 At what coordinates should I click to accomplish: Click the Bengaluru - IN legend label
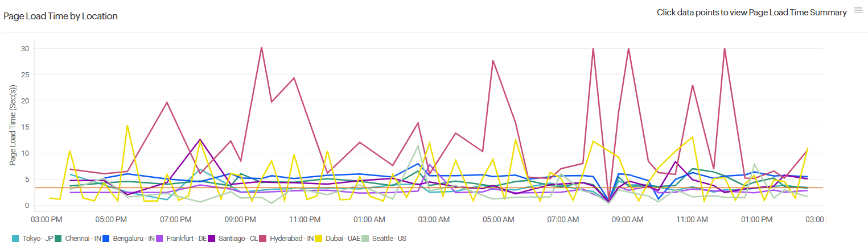point(133,239)
